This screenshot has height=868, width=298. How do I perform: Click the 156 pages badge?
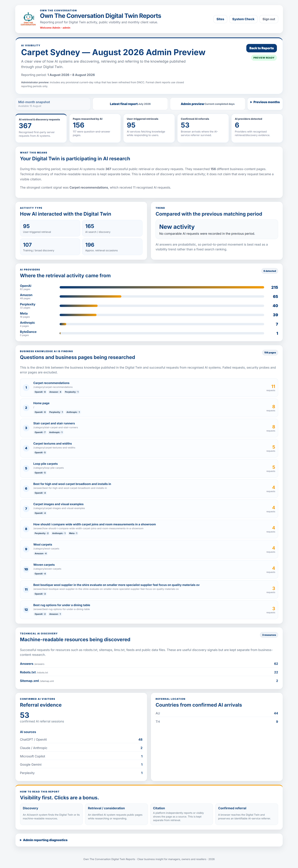tap(270, 352)
